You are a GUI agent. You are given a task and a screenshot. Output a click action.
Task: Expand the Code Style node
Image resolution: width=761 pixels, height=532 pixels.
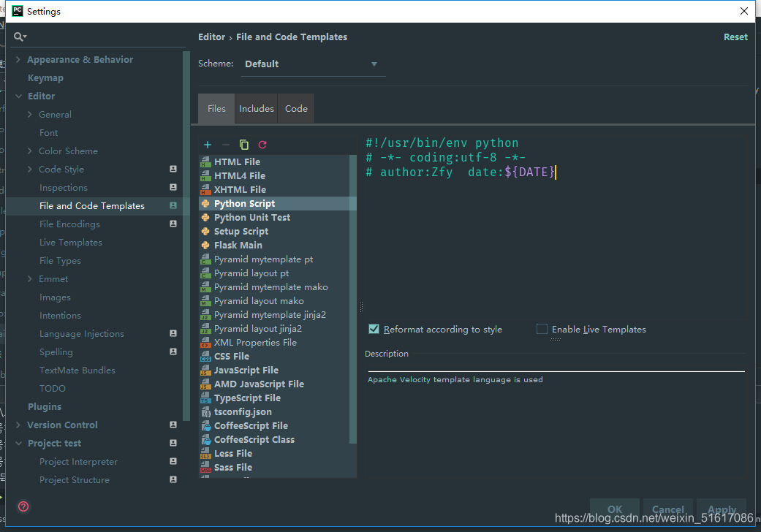[x=29, y=170]
